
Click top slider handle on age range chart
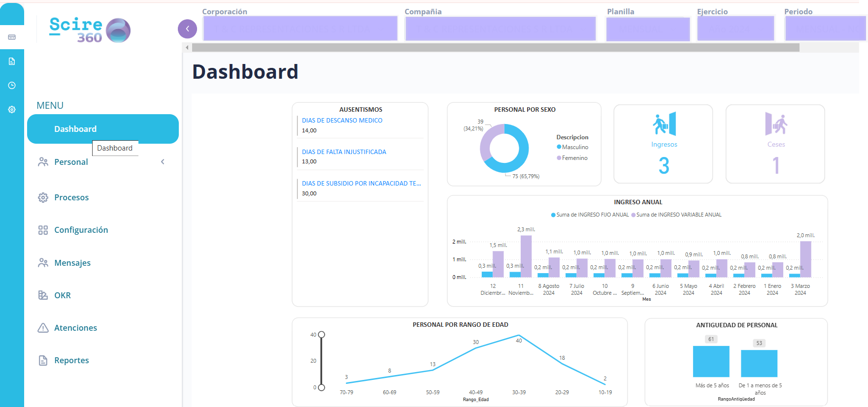[322, 335]
